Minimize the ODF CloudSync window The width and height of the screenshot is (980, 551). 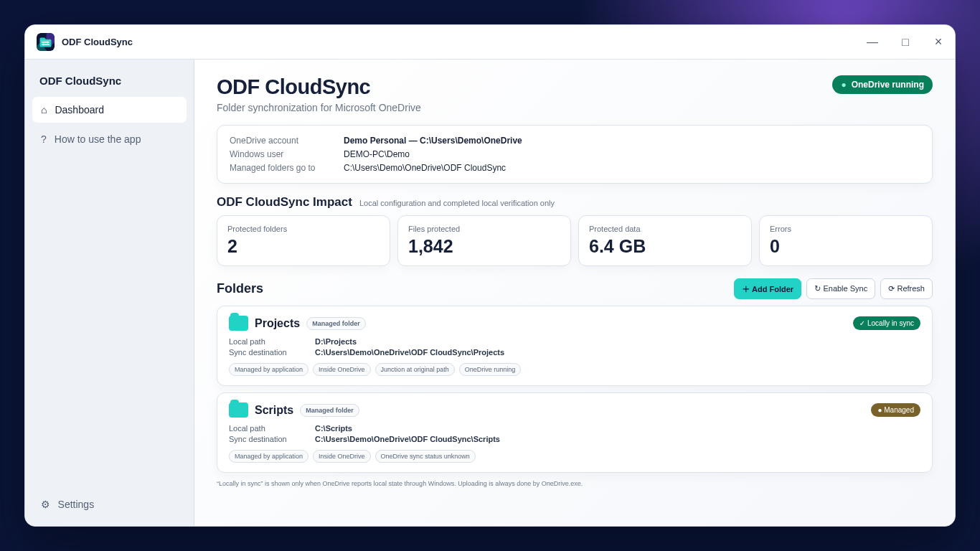872,42
